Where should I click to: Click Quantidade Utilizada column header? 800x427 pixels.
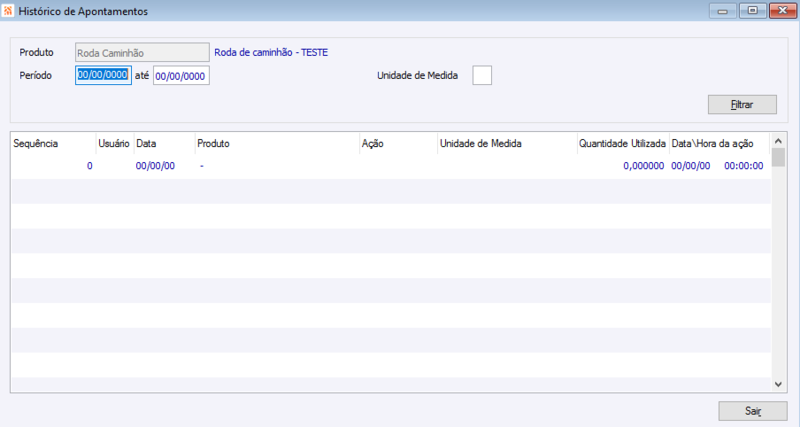click(x=622, y=144)
